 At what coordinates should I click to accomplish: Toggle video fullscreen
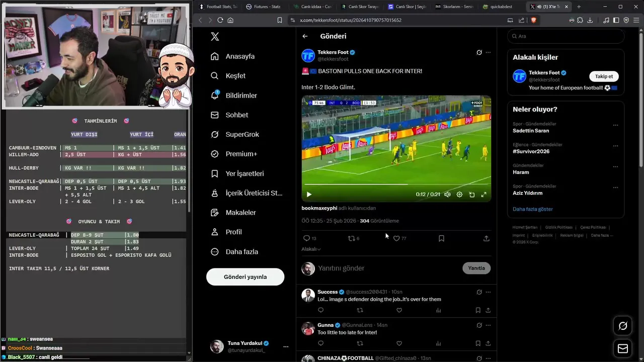coord(484,195)
